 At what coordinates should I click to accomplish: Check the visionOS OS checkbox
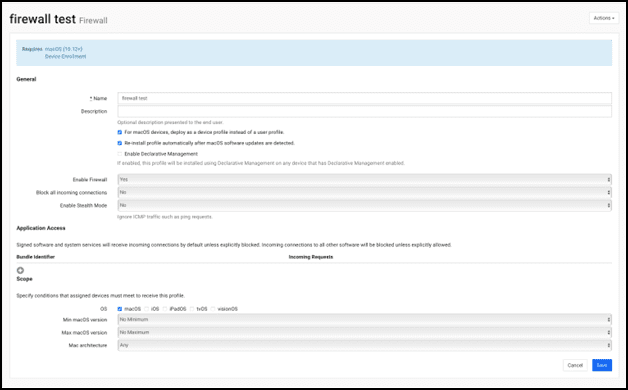[x=213, y=309]
